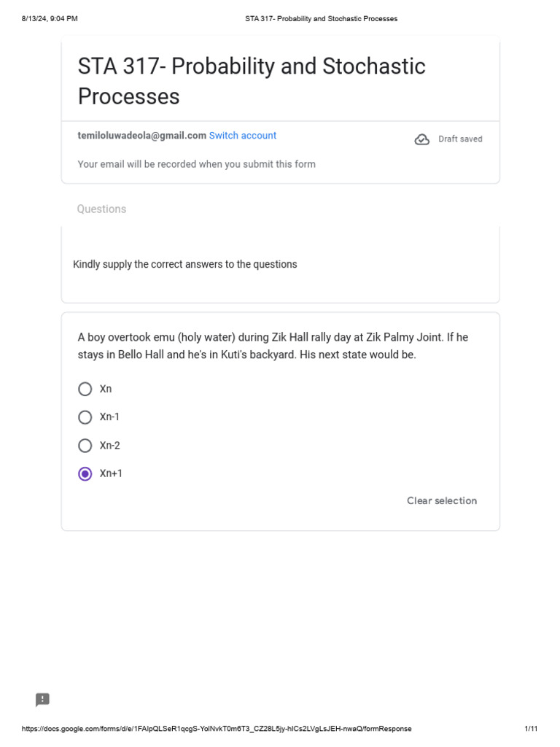
Task: Click the Google Forms URL at bottom
Action: [x=217, y=729]
